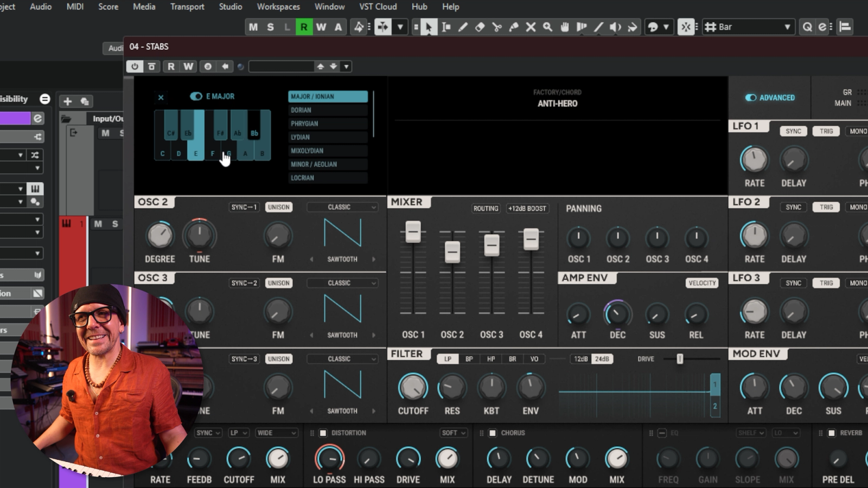Open OSC 2 CLASSIC waveform type dropdown

[342, 207]
